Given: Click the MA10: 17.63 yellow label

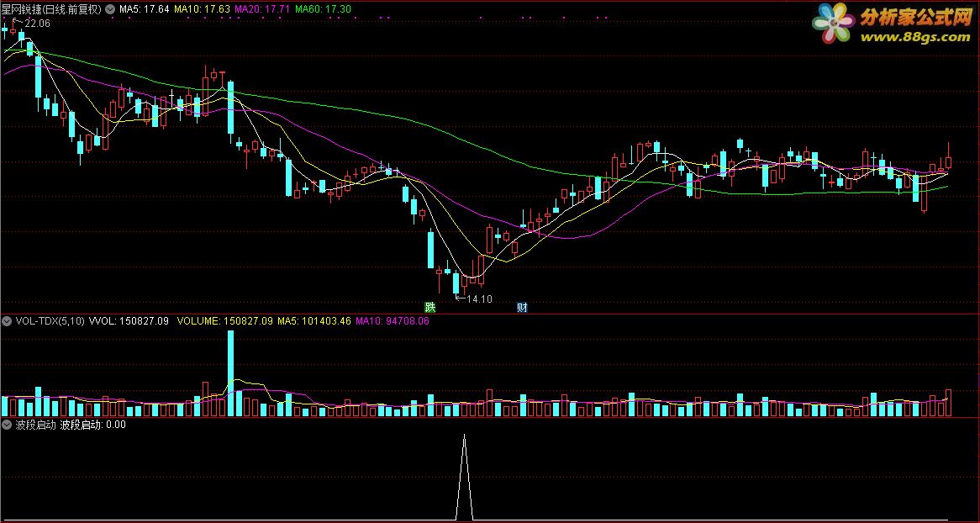Looking at the screenshot, I should pyautogui.click(x=202, y=9).
